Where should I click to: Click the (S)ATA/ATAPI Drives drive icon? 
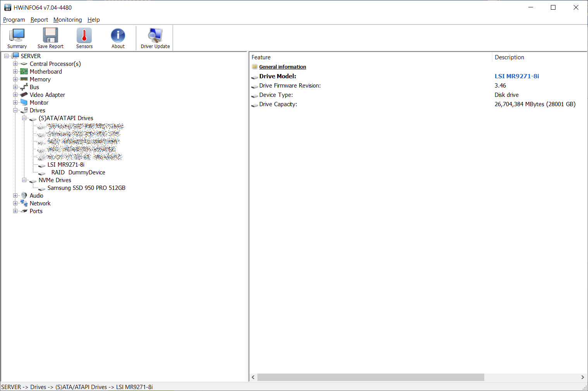(33, 119)
